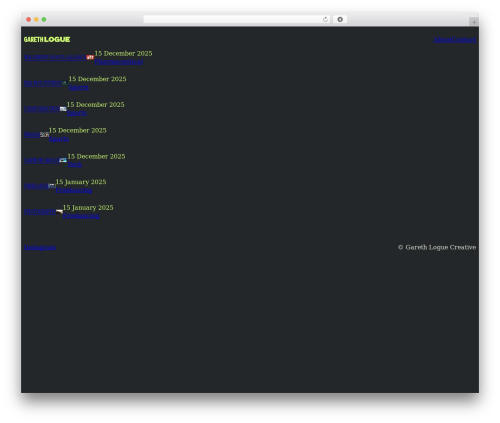500x423 pixels.
Task: Visit the Instagram link in footer
Action: (40, 248)
